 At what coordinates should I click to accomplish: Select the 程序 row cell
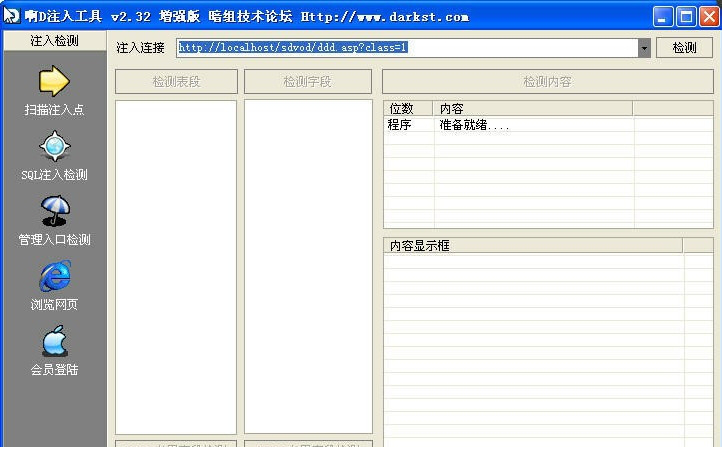coord(399,125)
